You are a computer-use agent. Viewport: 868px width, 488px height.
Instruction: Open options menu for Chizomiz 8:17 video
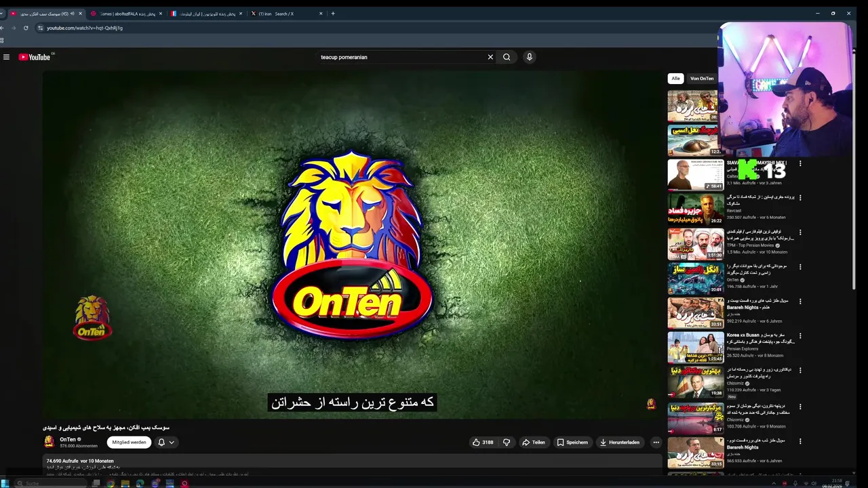click(x=800, y=407)
